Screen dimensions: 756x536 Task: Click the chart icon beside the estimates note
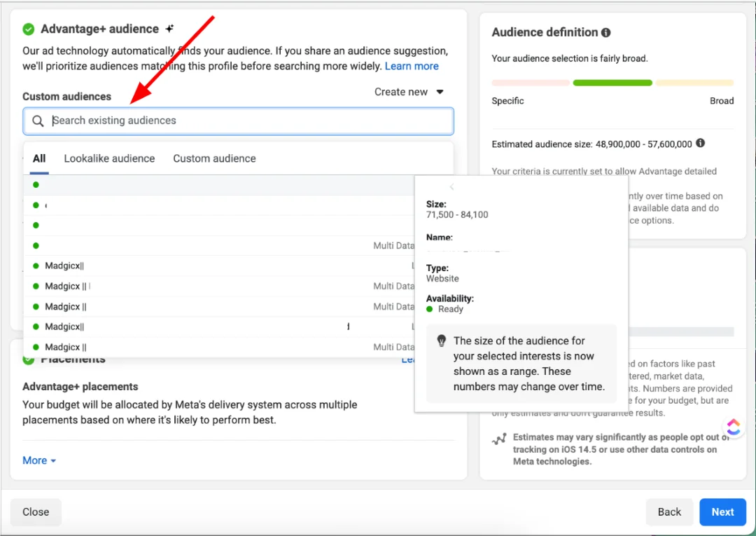tap(499, 439)
